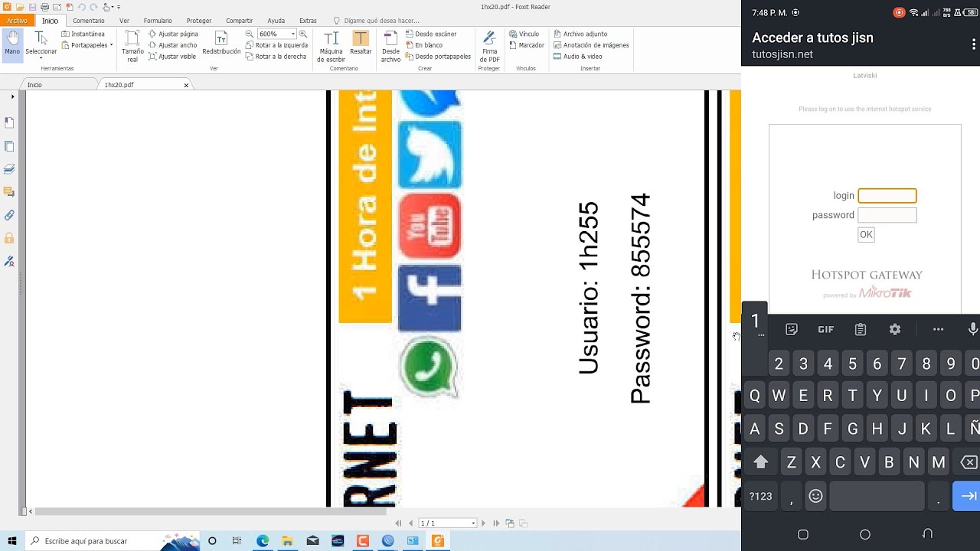The width and height of the screenshot is (980, 551).
Task: Create PDF Desde portapapeles
Action: (438, 57)
